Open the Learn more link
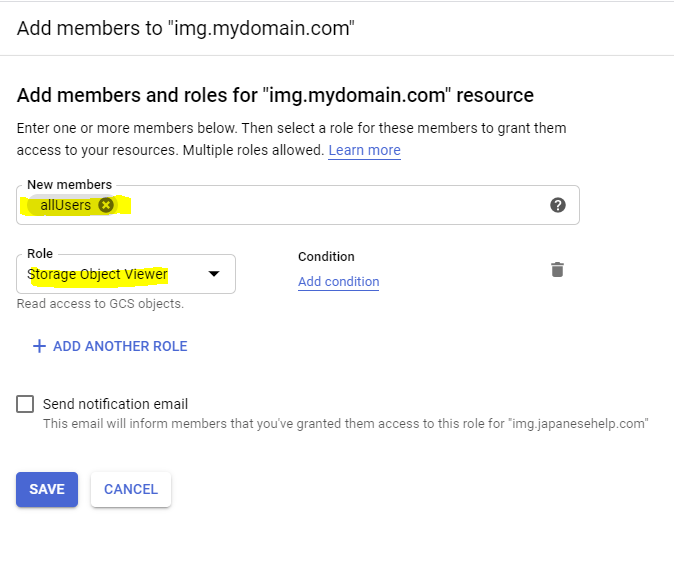The image size is (674, 571). (x=365, y=150)
